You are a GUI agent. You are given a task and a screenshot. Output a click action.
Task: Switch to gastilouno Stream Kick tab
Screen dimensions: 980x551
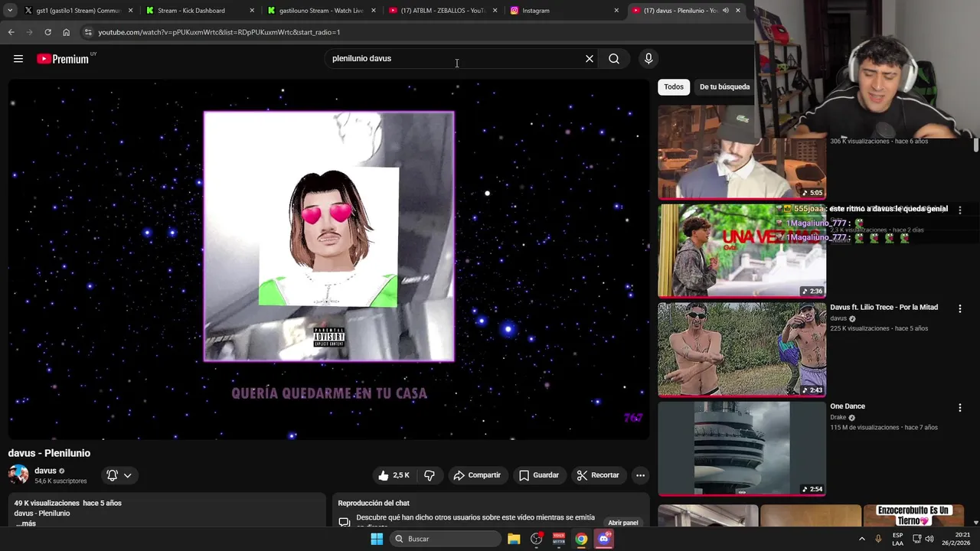coord(320,11)
